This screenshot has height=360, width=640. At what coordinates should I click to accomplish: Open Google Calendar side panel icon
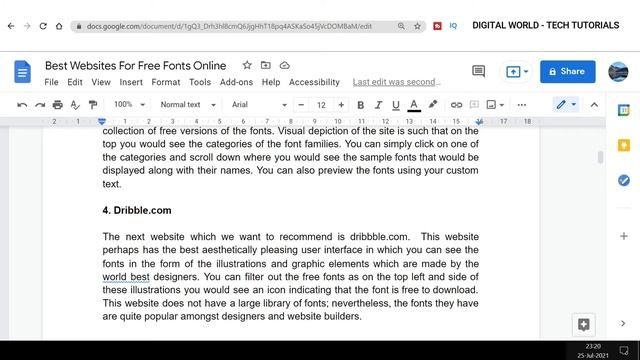tap(624, 110)
